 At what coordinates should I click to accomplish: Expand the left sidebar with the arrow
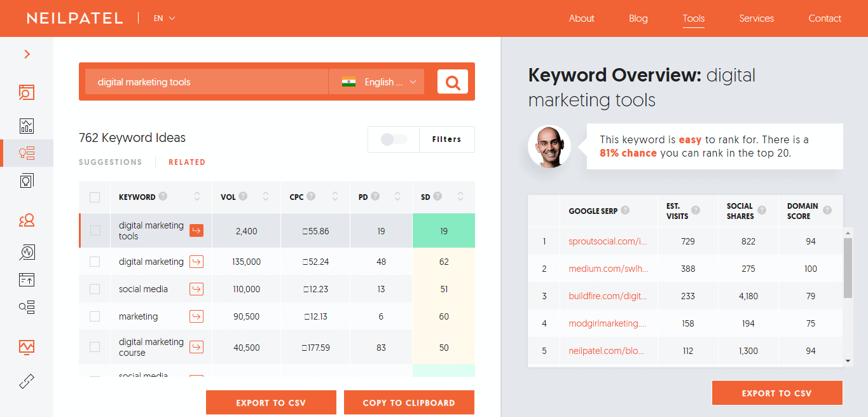27,54
